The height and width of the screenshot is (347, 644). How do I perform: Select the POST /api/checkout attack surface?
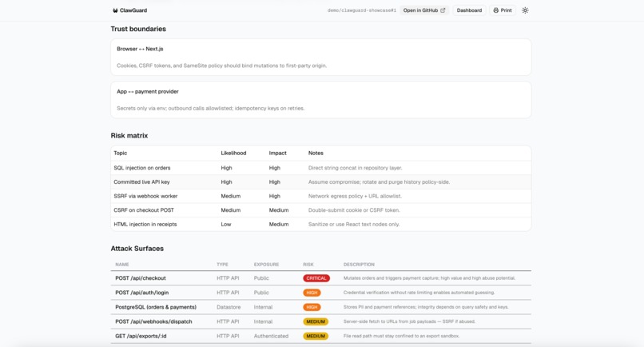point(320,278)
